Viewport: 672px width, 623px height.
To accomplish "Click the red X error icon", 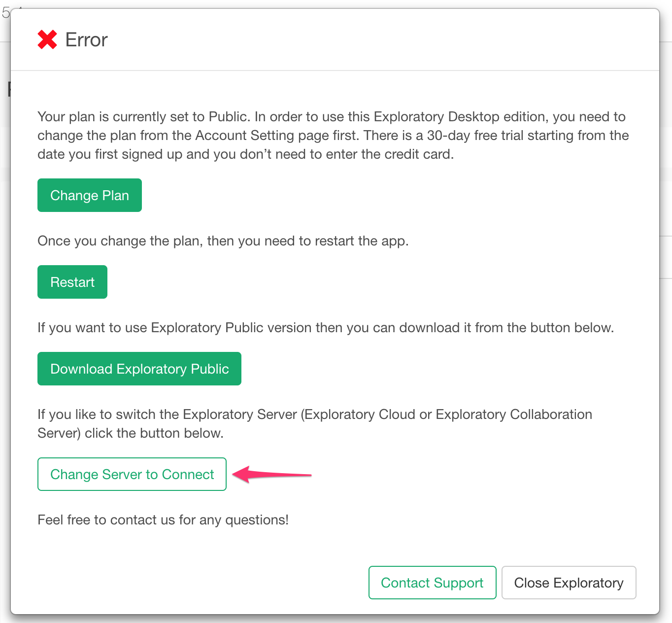I will (x=47, y=39).
